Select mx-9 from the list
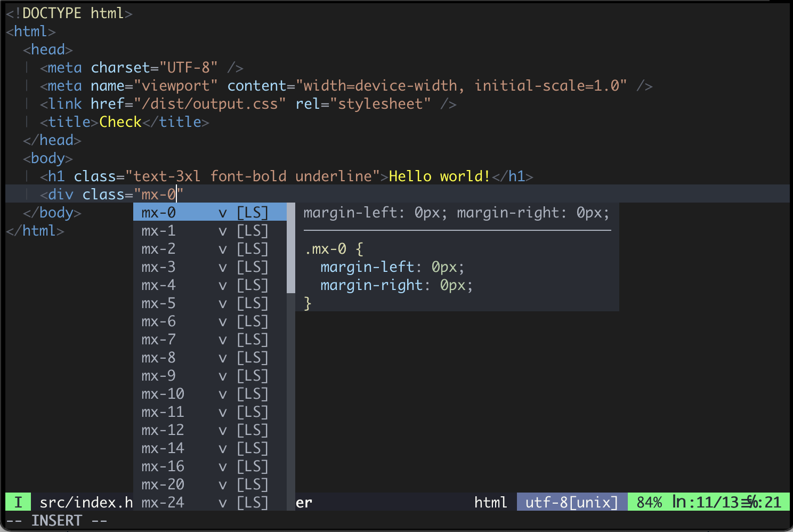The width and height of the screenshot is (793, 532). click(x=210, y=376)
